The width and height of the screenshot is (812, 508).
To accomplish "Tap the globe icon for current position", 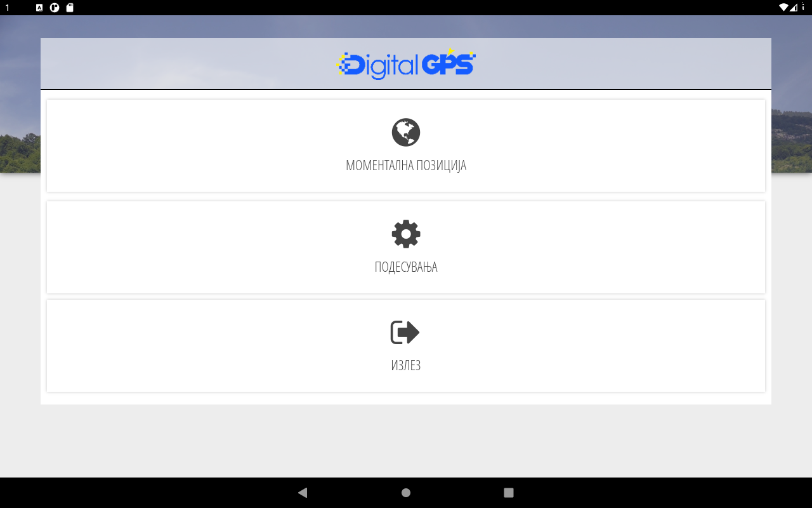I will [406, 132].
